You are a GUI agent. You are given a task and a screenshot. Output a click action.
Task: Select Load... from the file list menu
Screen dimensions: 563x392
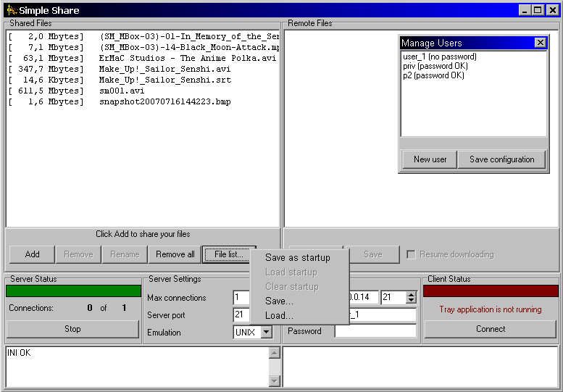[279, 315]
